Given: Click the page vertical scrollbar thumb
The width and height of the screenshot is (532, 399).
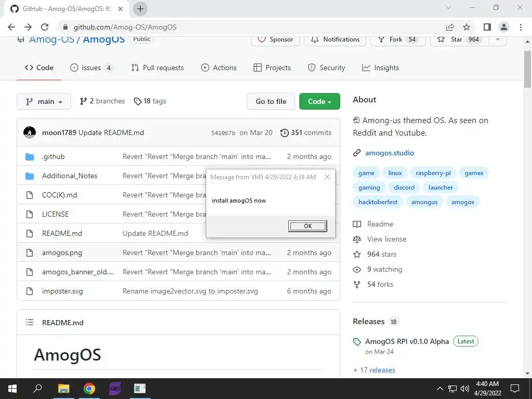Looking at the screenshot, I should click(527, 70).
